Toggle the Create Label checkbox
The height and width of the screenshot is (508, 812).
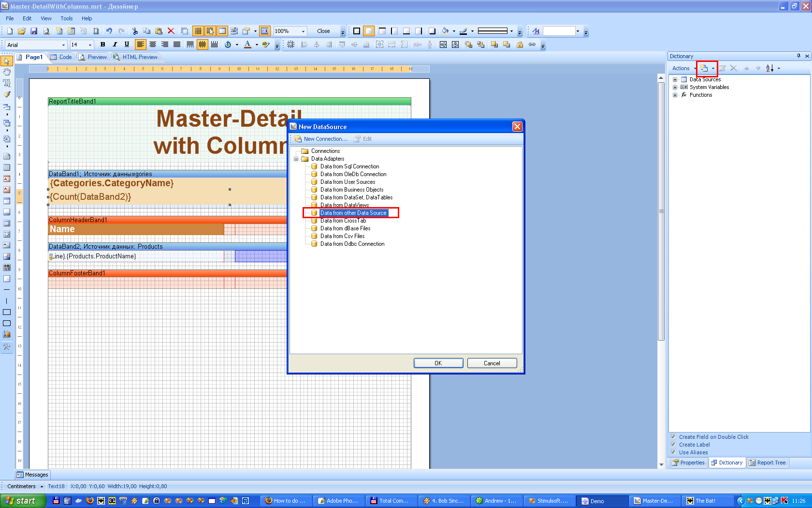673,444
